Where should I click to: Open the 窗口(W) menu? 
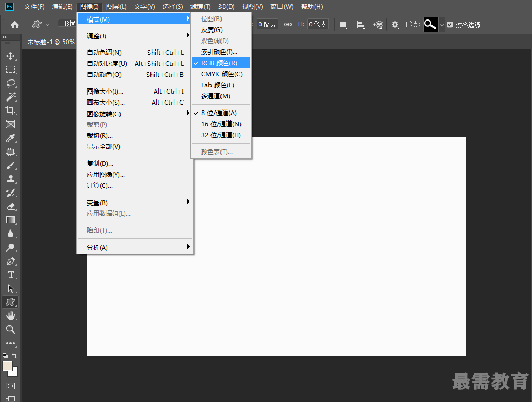282,7
